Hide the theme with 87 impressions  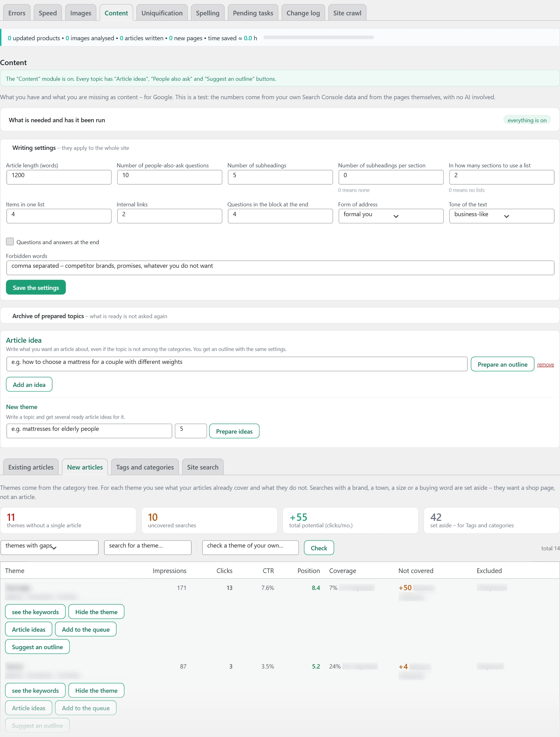(x=96, y=690)
